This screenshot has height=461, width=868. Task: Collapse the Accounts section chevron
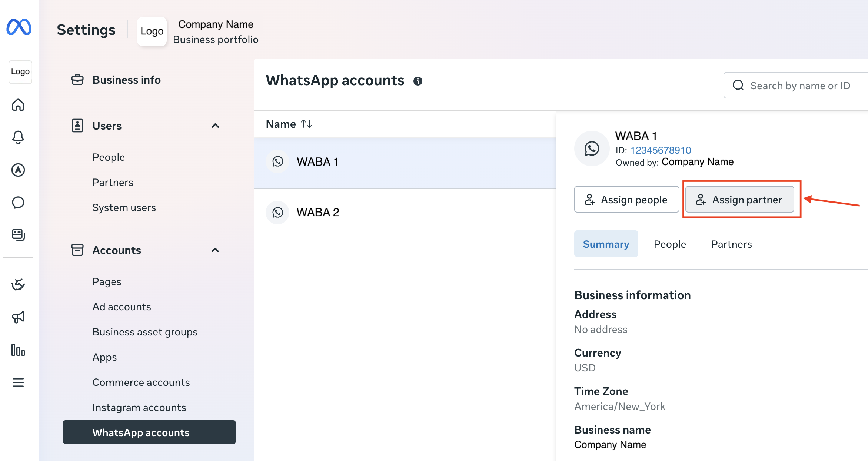pos(215,250)
